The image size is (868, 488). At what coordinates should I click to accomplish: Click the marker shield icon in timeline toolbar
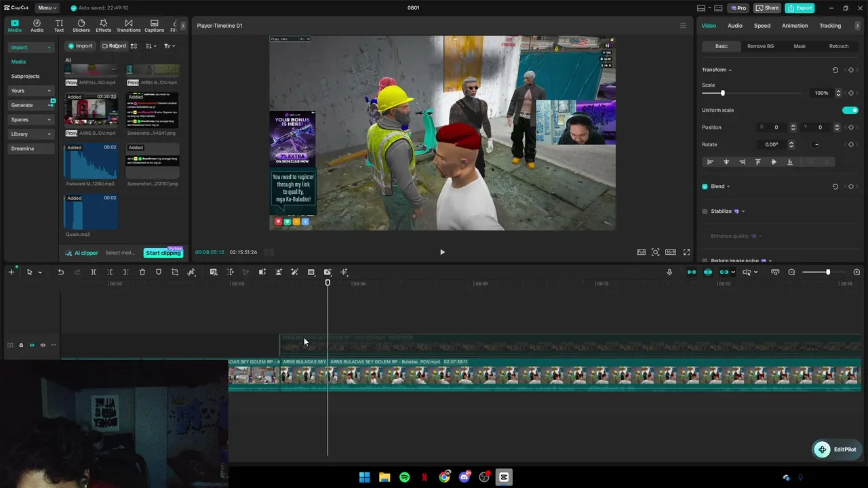pyautogui.click(x=159, y=272)
